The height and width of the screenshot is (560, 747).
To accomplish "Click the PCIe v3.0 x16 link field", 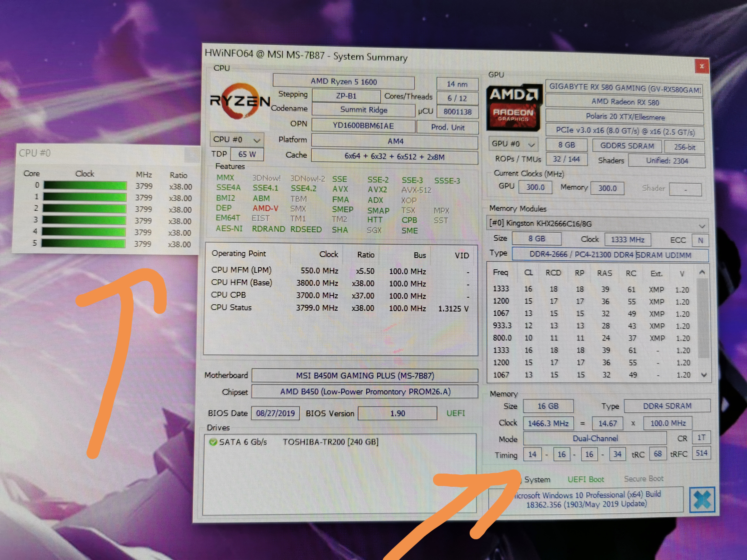I will click(x=625, y=131).
